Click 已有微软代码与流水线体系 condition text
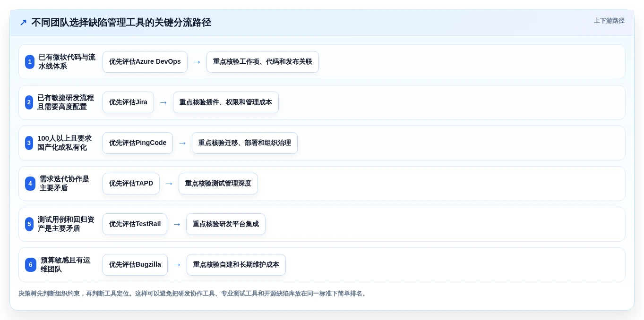Screen dimensions: 644x320 pos(67,62)
